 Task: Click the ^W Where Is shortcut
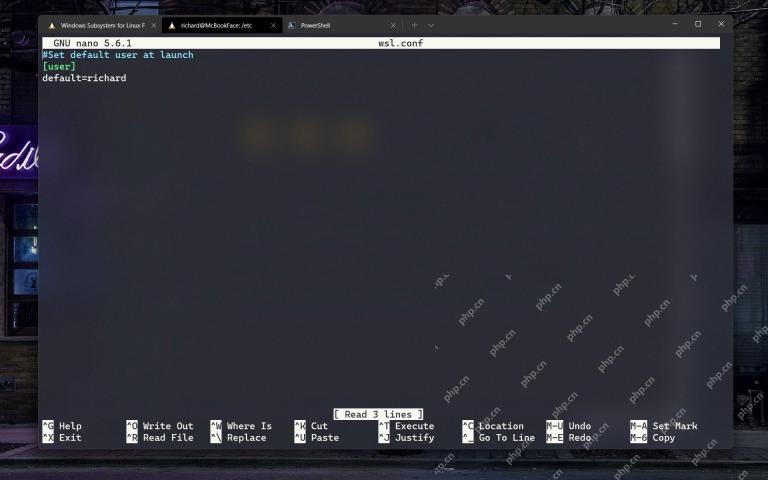pos(241,426)
